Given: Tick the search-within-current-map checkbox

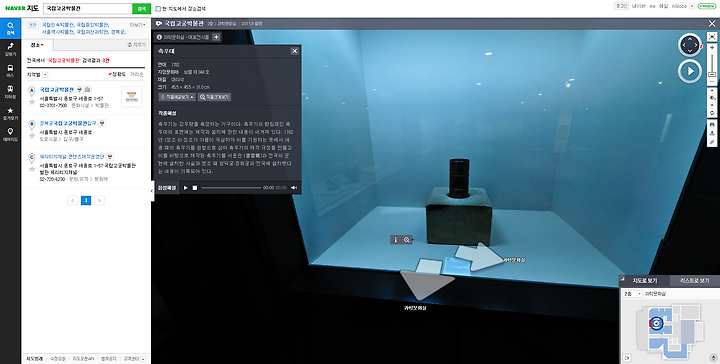Looking at the screenshot, I should (158, 9).
